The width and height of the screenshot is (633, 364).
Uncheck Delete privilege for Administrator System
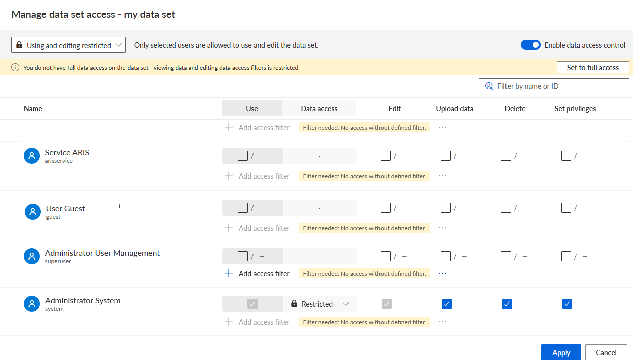coord(507,304)
